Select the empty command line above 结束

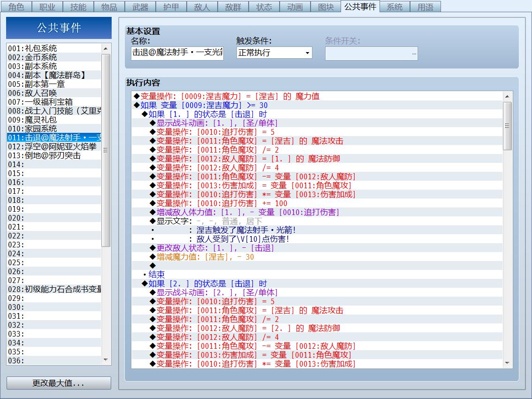click(x=317, y=266)
